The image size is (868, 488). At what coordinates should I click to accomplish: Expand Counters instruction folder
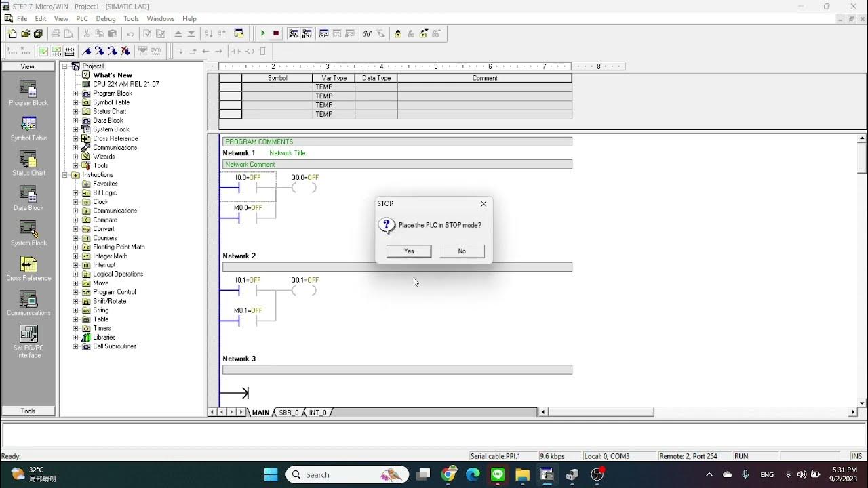[x=75, y=238]
